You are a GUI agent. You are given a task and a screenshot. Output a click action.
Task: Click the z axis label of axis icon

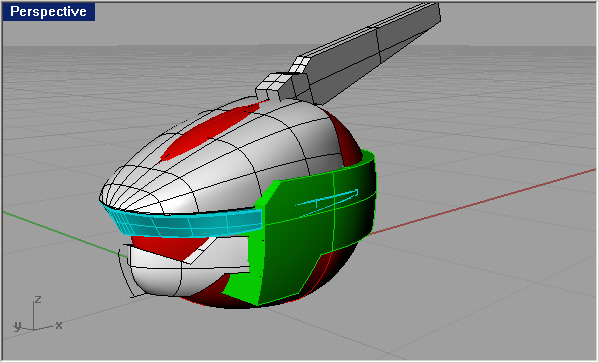[x=38, y=299]
